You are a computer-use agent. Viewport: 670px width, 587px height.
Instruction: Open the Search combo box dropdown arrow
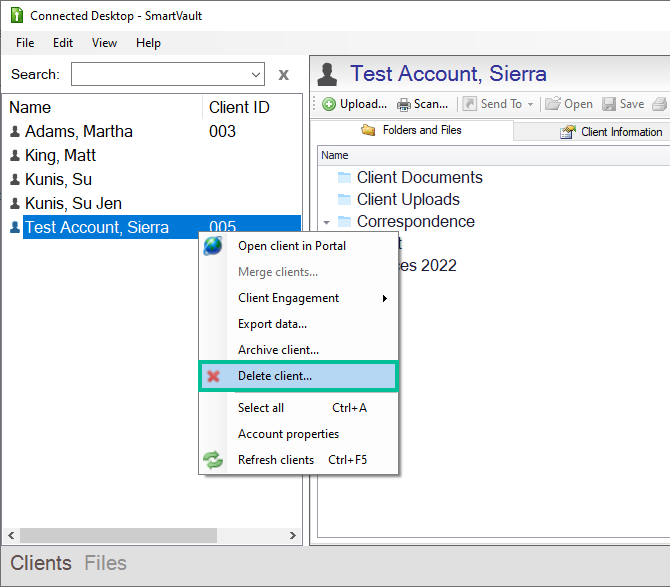coord(256,74)
